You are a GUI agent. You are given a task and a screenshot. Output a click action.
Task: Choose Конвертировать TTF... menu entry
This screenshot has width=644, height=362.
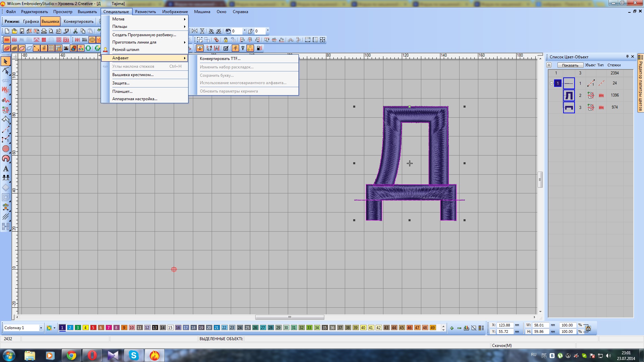220,59
